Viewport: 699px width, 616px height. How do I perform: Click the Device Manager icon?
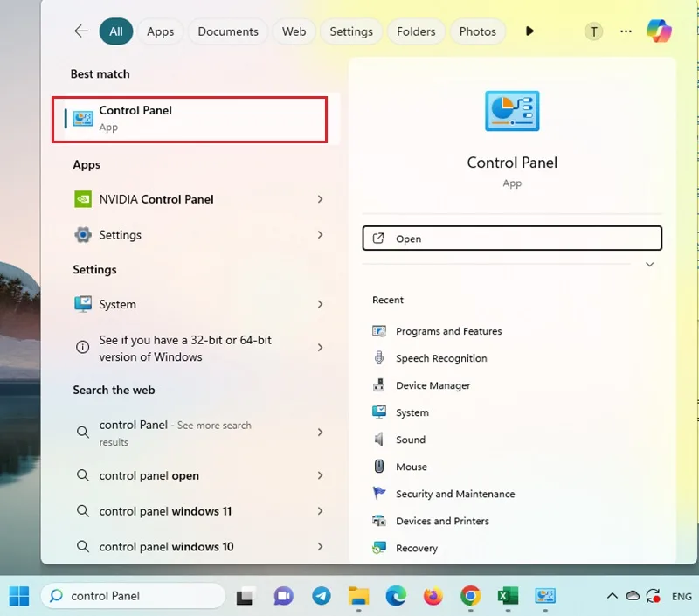point(379,385)
